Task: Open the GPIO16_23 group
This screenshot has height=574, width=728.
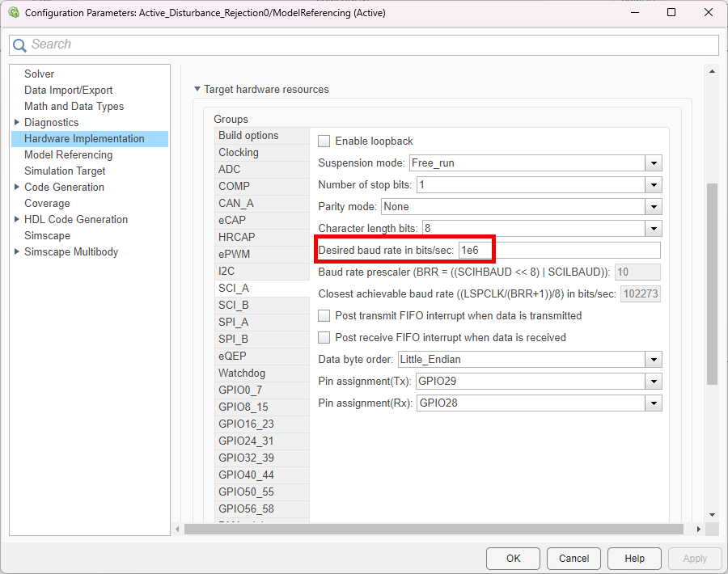Action: 262,424
